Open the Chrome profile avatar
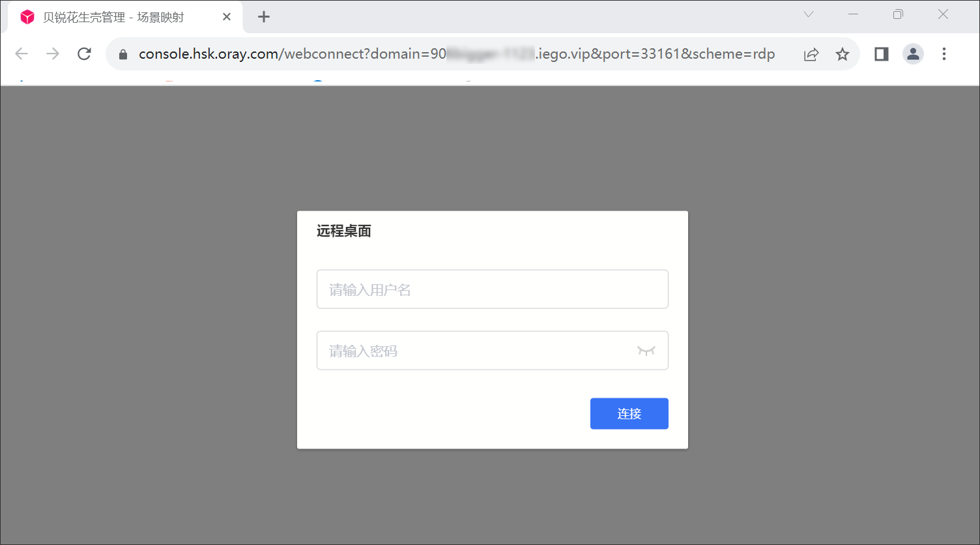Image resolution: width=980 pixels, height=545 pixels. (913, 54)
